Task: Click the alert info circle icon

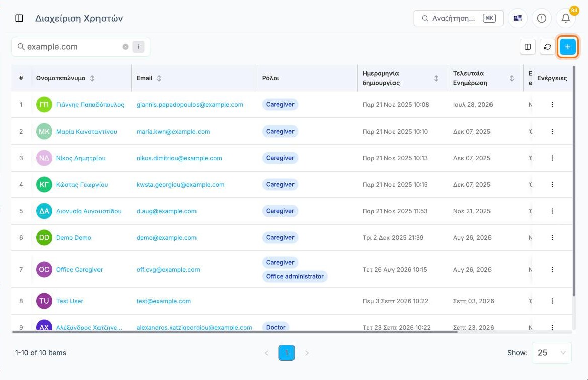Action: (x=541, y=18)
